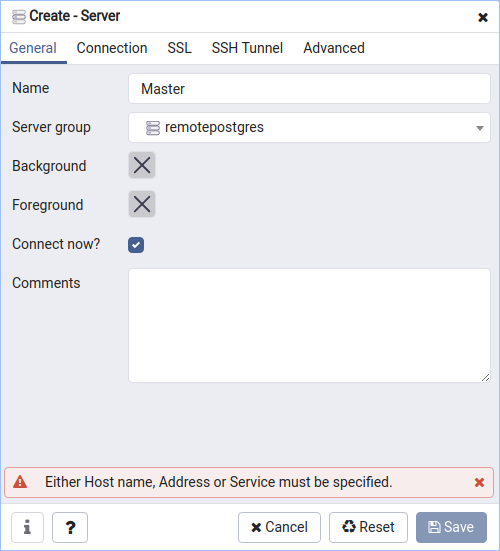
Task: Open the Server group dropdown
Action: (309, 128)
